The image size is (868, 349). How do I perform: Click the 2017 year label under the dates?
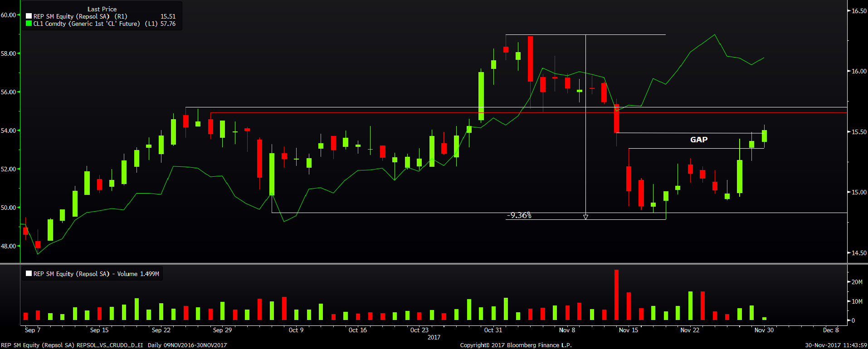point(434,337)
